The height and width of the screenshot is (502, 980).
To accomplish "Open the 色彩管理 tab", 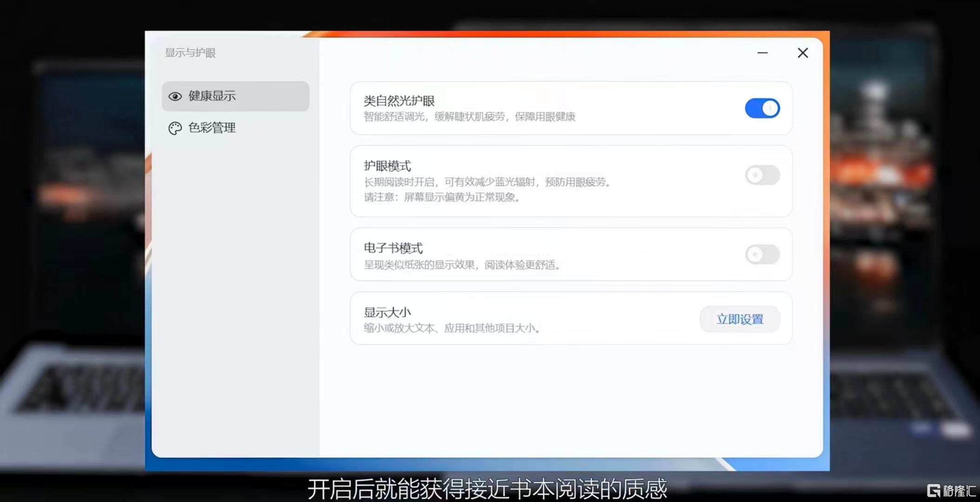I will (235, 128).
